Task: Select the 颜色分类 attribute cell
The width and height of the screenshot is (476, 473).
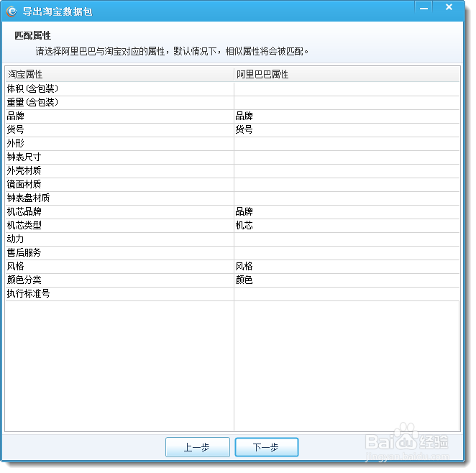Action: [119, 280]
